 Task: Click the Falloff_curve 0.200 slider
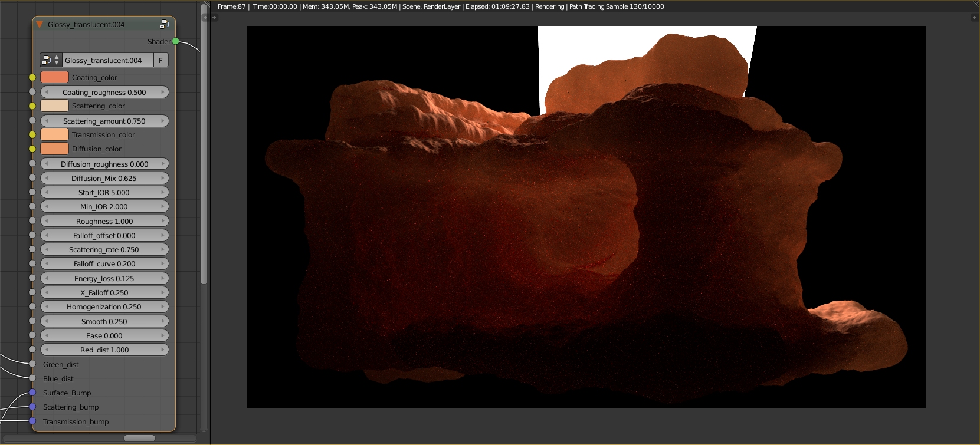(104, 263)
